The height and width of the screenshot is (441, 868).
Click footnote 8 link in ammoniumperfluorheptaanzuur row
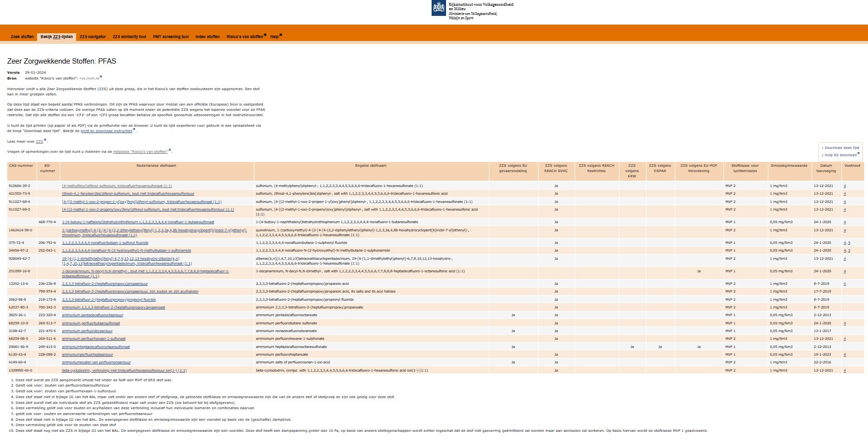coord(844,355)
